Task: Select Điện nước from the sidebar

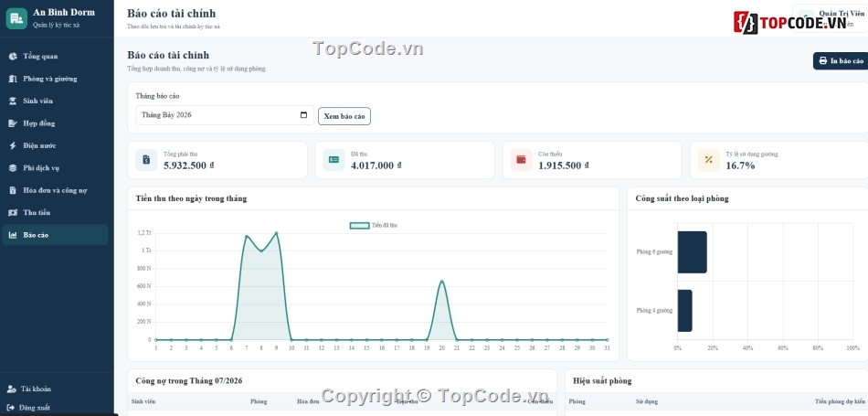Action: tap(56, 145)
